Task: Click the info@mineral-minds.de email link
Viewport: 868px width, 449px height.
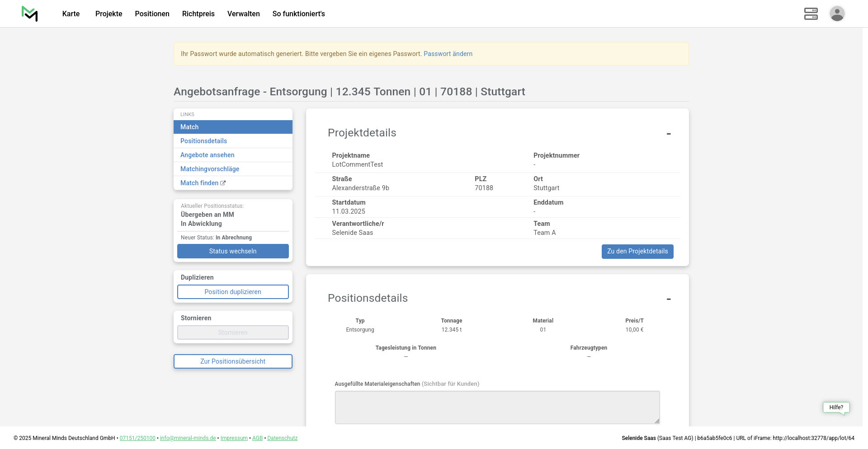Action: 188,438
